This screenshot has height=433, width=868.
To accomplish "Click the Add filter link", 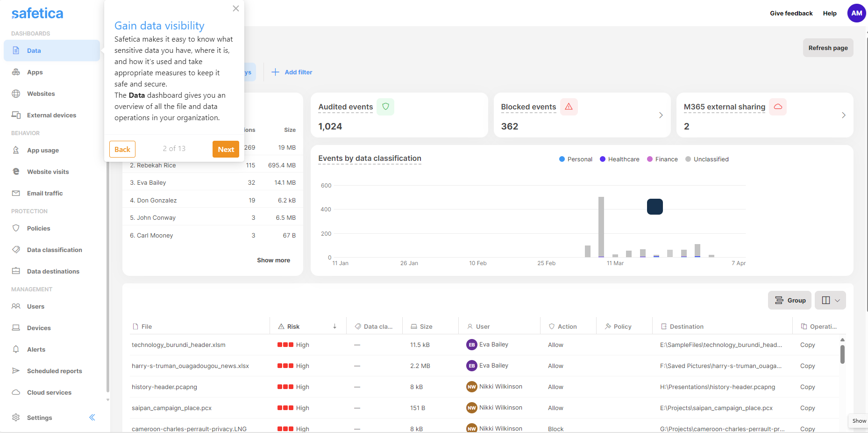I will (299, 72).
